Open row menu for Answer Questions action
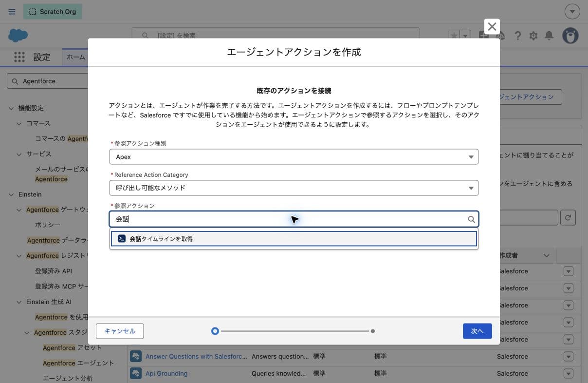Screen dimensions: 588x383 tap(569, 357)
